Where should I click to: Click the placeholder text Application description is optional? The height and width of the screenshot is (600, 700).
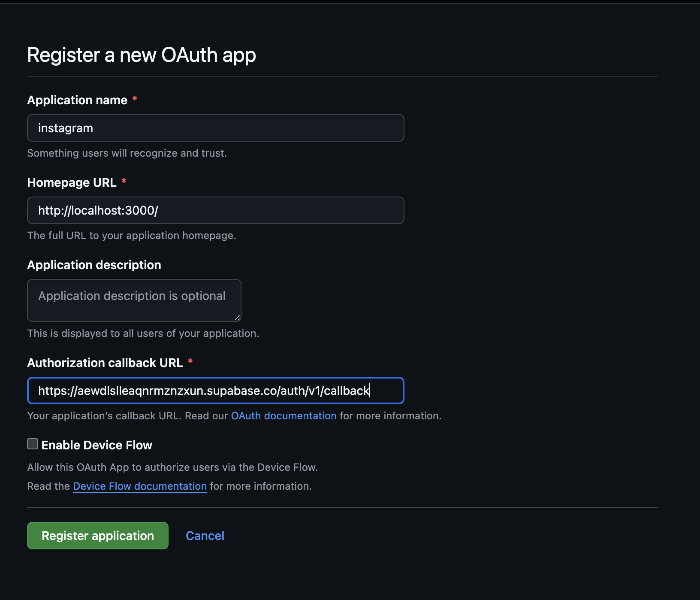pyautogui.click(x=132, y=296)
